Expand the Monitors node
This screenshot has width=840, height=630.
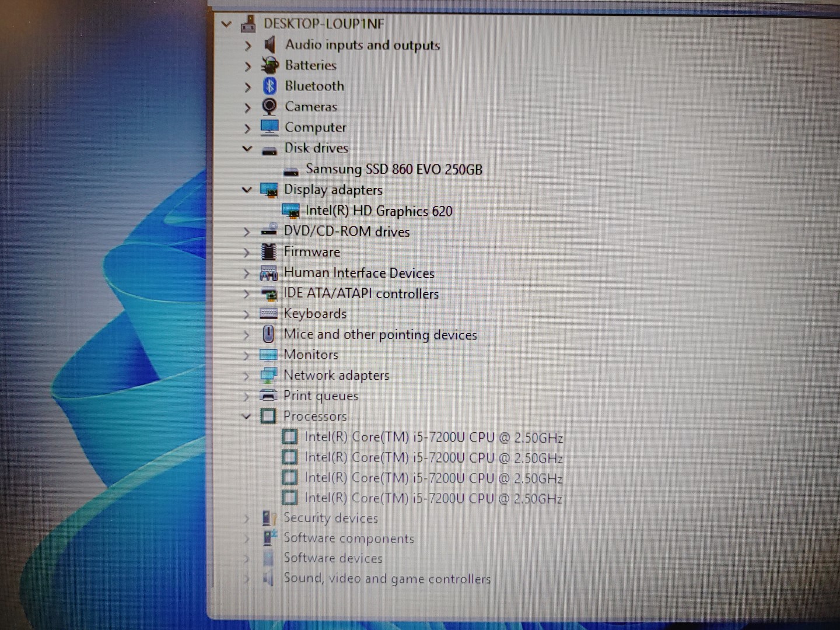pyautogui.click(x=246, y=356)
